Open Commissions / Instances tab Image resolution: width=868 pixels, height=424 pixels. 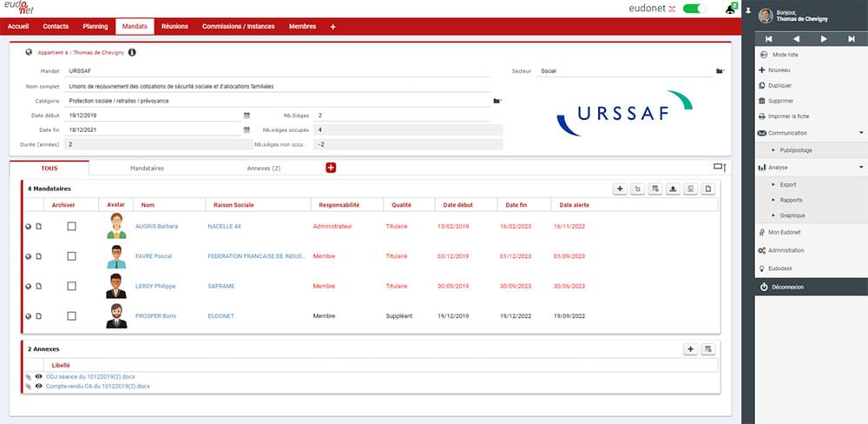(x=239, y=27)
